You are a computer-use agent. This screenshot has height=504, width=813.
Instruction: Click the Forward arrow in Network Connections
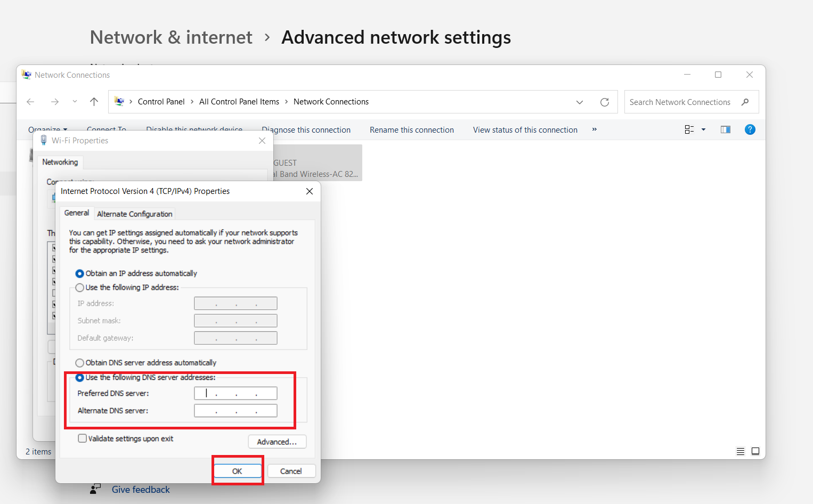pyautogui.click(x=54, y=102)
